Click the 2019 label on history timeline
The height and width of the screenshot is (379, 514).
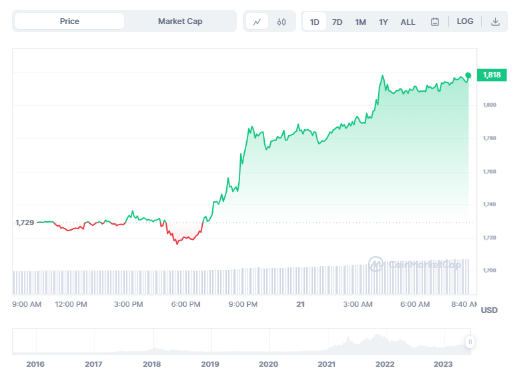tap(210, 364)
